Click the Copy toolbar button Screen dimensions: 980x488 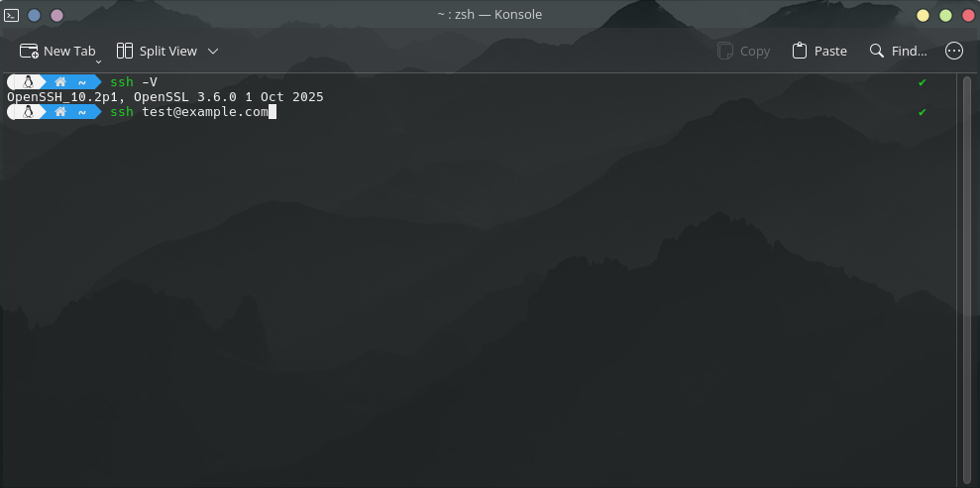point(744,51)
